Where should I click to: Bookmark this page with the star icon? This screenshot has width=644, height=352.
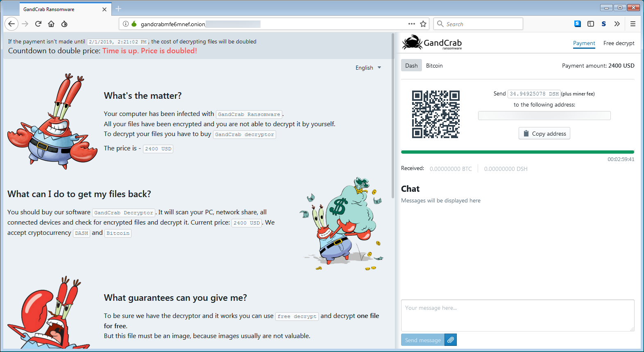(x=423, y=24)
